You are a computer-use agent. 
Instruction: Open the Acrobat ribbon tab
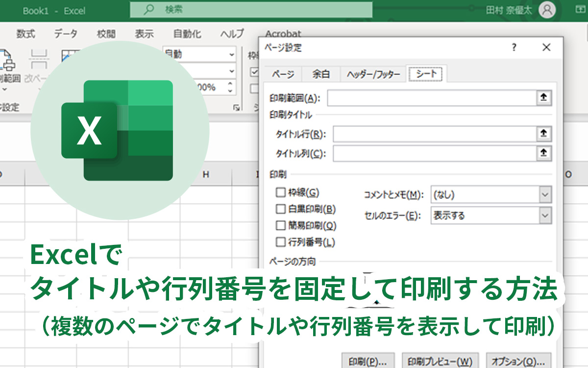(283, 34)
